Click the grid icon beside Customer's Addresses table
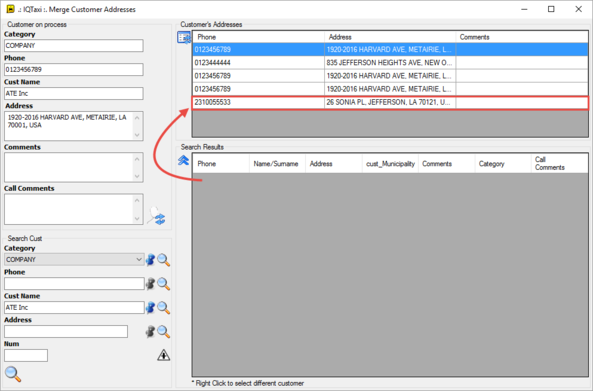The image size is (593, 391). tap(184, 37)
